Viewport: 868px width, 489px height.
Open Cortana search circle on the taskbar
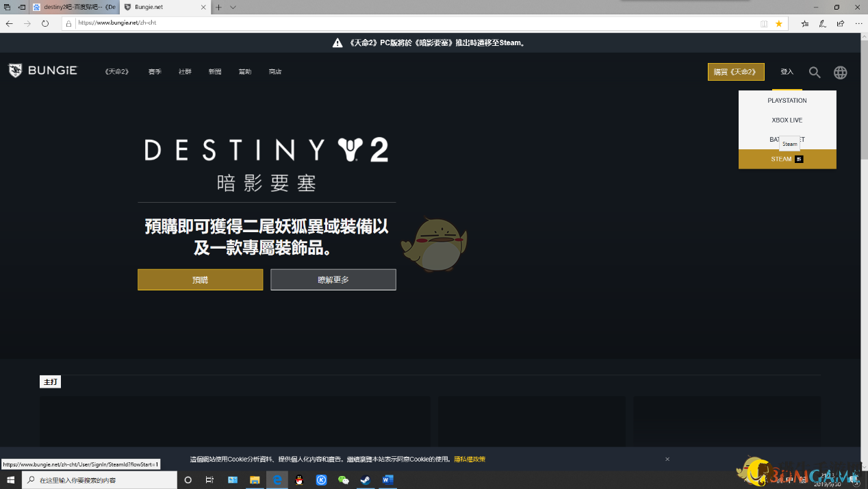tap(188, 480)
